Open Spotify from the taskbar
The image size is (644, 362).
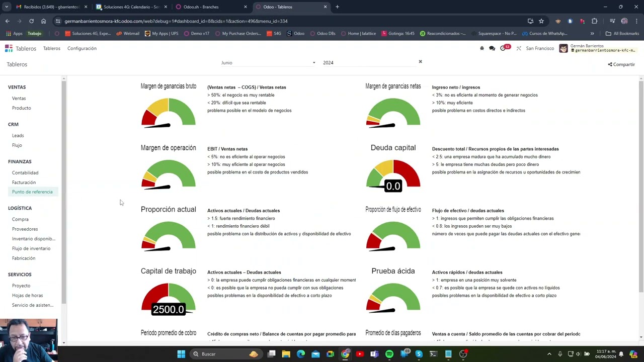point(389,354)
